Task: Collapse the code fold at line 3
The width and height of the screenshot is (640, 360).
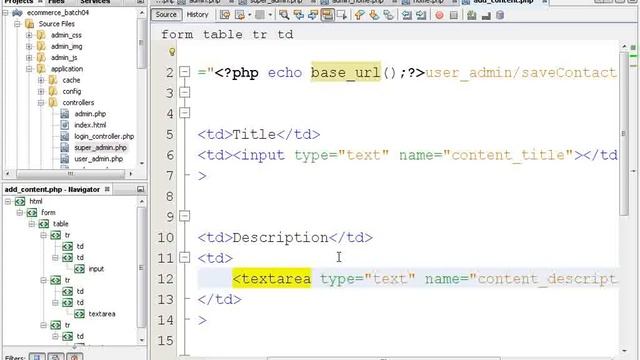Action: coord(184,93)
